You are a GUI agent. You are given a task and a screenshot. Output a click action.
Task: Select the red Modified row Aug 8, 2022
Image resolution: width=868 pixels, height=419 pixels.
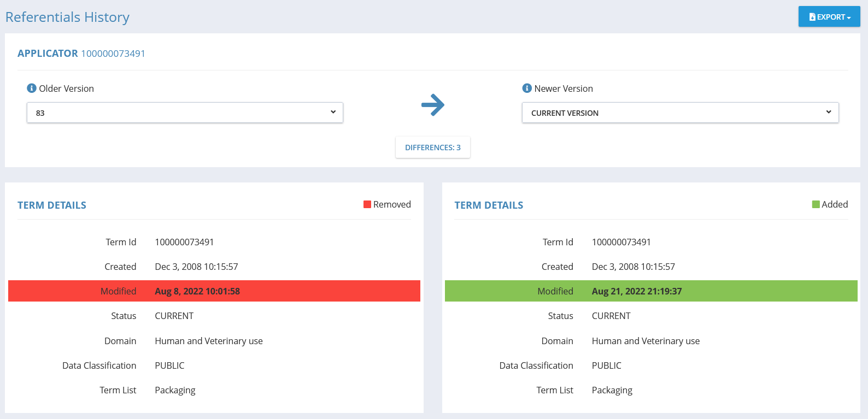[x=214, y=291]
